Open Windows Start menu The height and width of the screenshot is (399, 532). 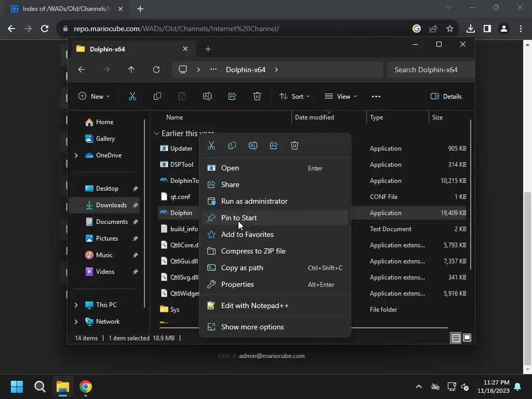coord(17,387)
